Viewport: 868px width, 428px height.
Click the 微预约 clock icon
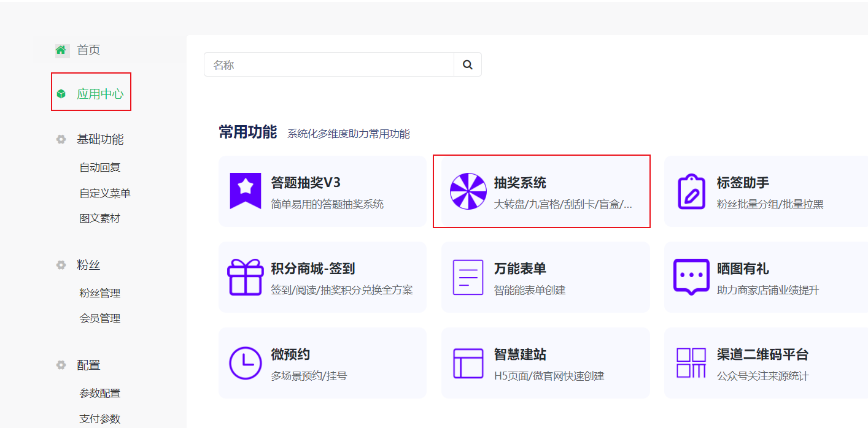(x=246, y=363)
